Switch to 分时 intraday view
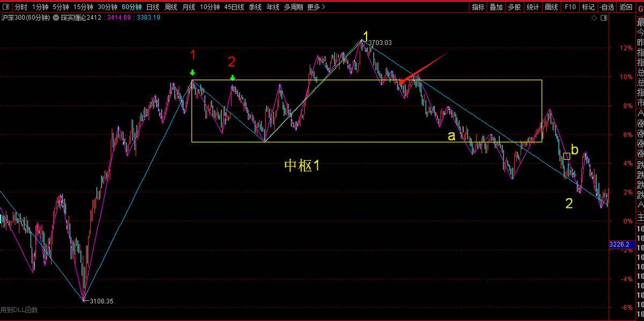644x321 pixels. (20, 7)
